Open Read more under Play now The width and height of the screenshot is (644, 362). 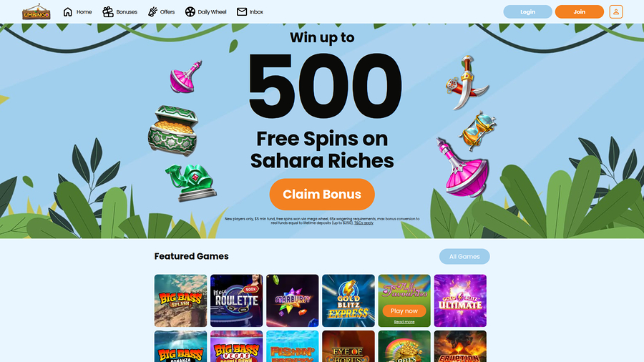click(404, 322)
